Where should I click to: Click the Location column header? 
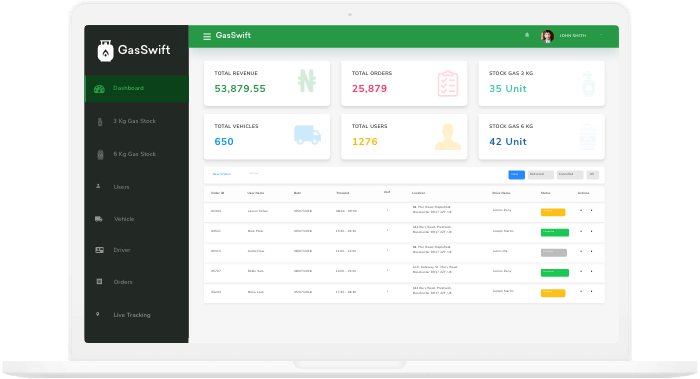click(x=418, y=193)
